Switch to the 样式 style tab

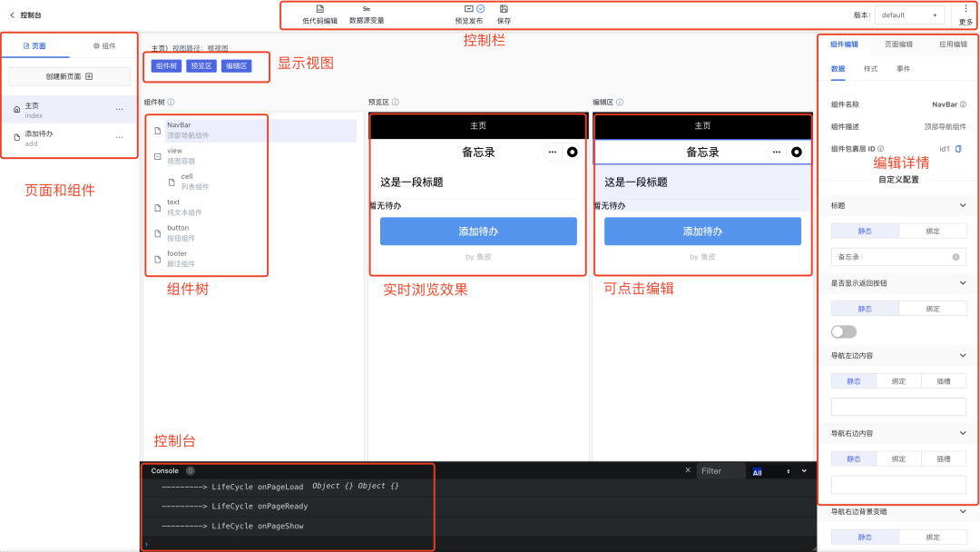pos(870,69)
